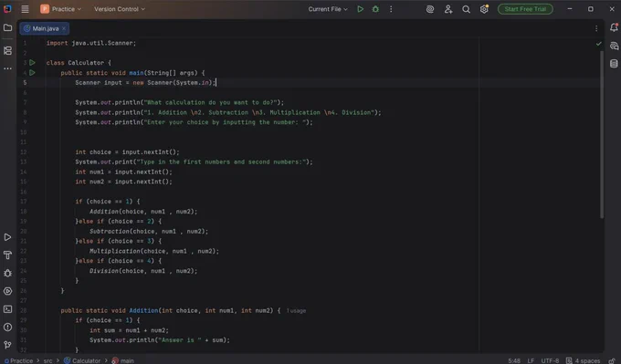Open the Current File run configuration dropdown
Screen dimensions: 621x364
(328, 9)
